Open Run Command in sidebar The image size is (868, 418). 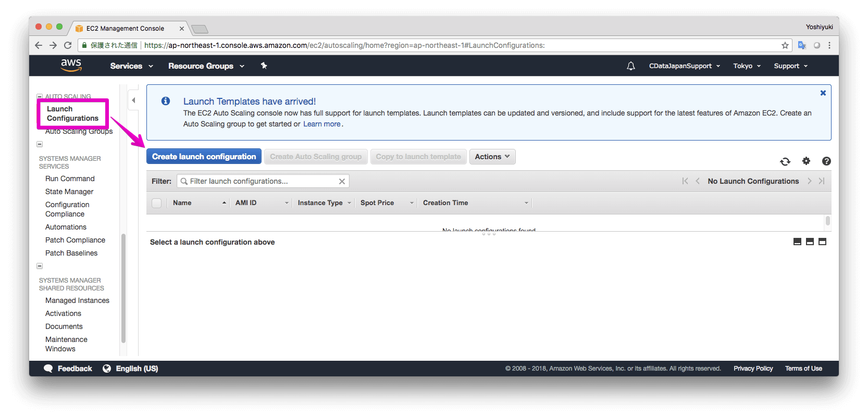pyautogui.click(x=70, y=179)
